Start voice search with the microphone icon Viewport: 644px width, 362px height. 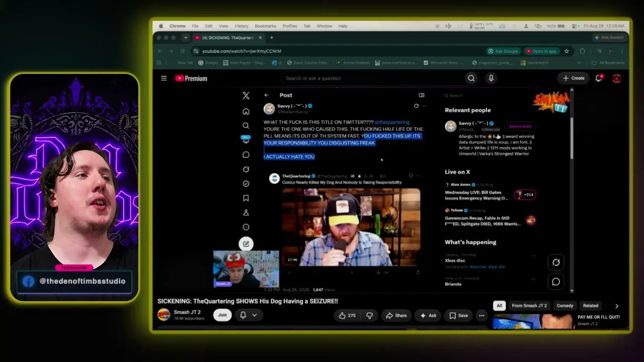491,78
